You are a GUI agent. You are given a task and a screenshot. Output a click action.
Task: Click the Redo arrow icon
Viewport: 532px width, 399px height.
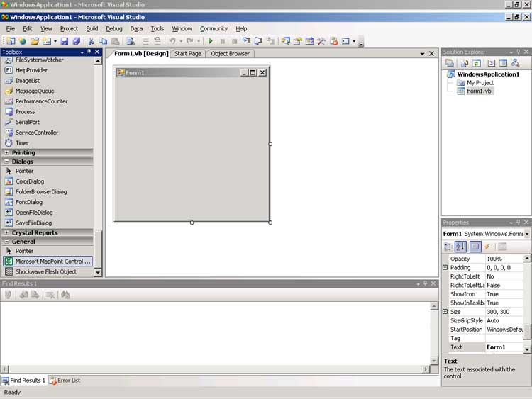pos(190,41)
